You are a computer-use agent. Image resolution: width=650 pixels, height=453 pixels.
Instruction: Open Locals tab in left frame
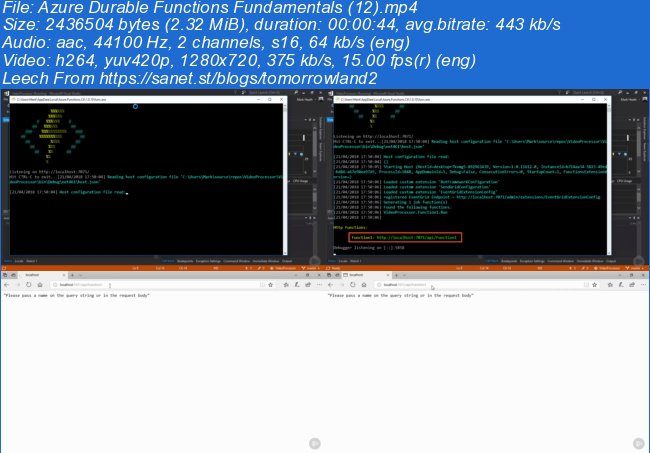[x=19, y=261]
